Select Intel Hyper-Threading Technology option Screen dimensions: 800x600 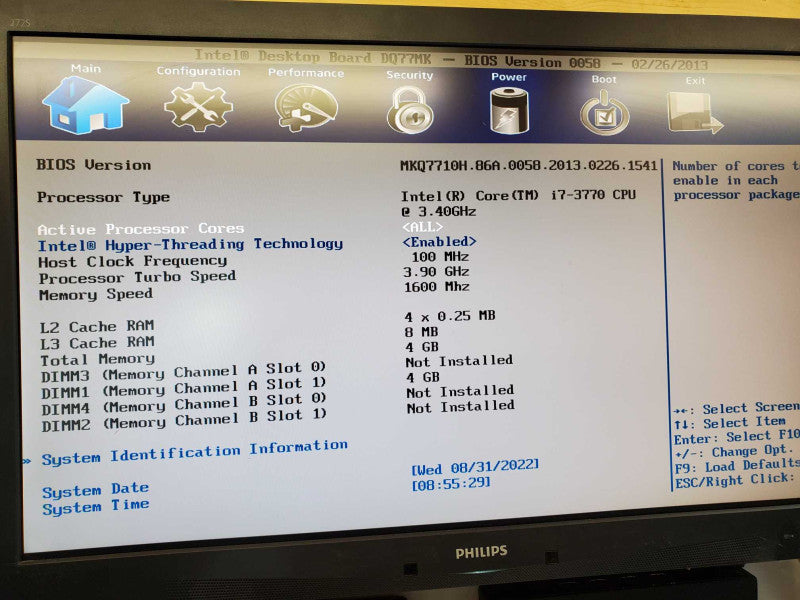tap(190, 244)
